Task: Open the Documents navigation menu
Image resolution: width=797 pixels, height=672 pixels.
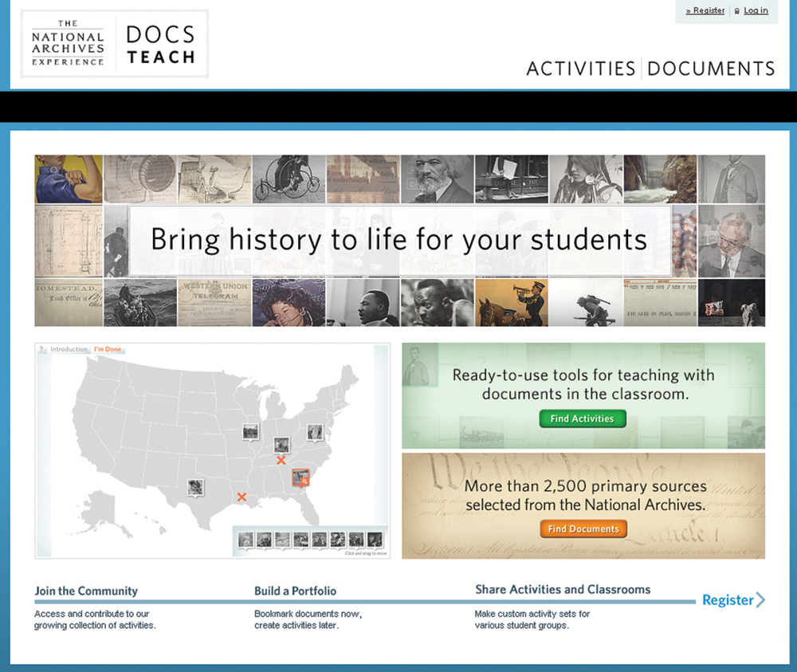Action: pyautogui.click(x=711, y=69)
